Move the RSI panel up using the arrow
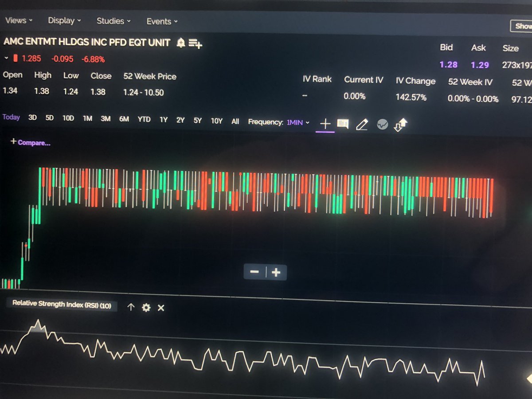532x399 pixels. tap(131, 307)
